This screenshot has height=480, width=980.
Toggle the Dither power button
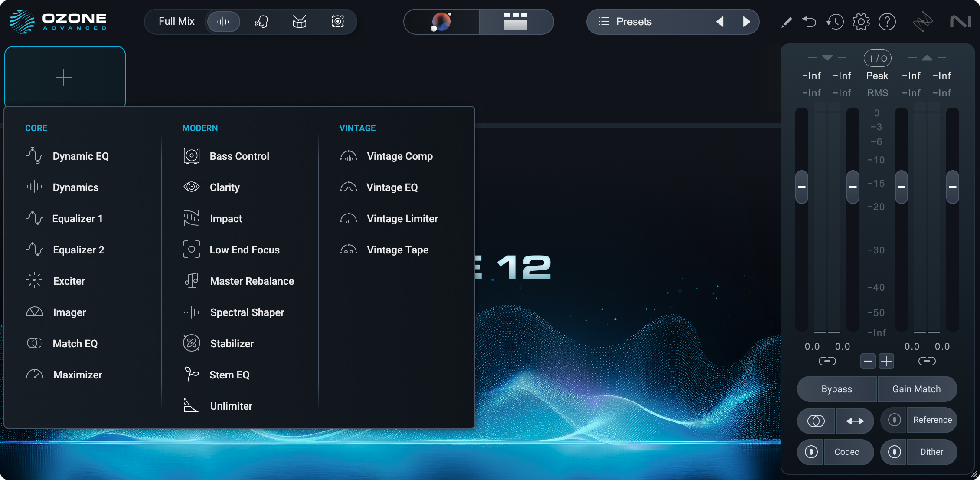point(894,452)
